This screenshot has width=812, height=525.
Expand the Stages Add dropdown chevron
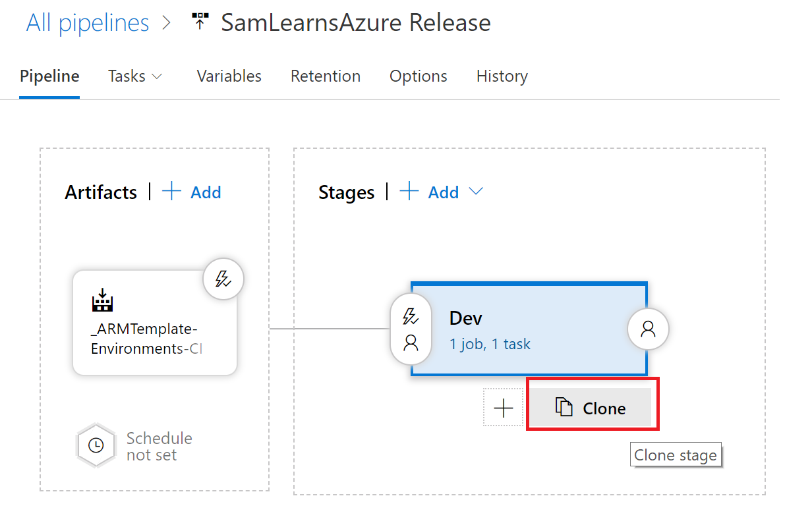476,192
